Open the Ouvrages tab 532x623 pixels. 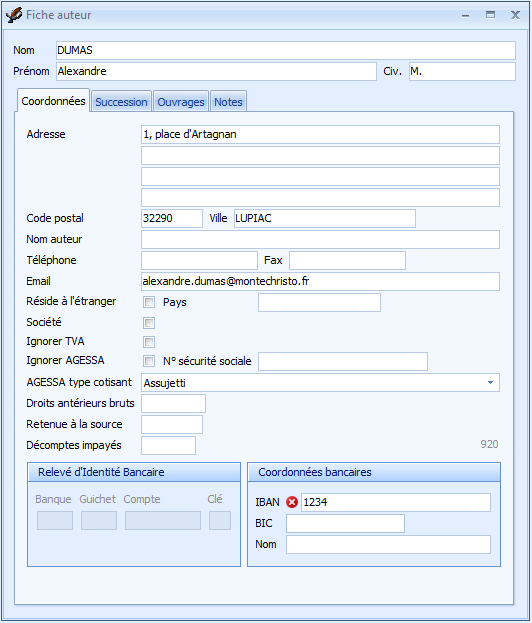pyautogui.click(x=181, y=102)
